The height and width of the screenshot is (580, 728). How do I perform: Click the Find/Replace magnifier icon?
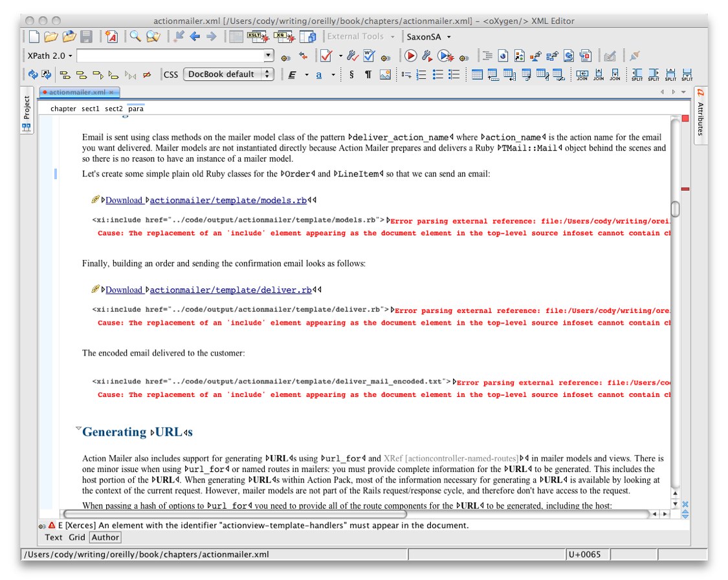135,37
